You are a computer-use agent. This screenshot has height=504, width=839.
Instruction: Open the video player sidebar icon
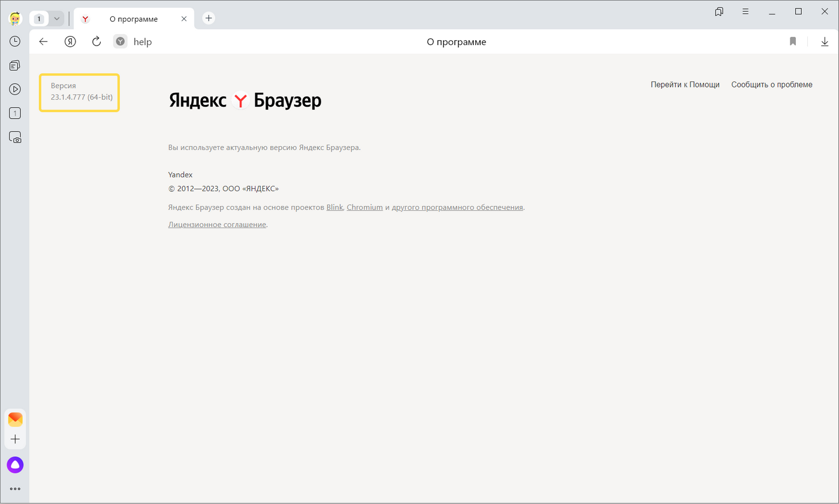click(x=15, y=89)
